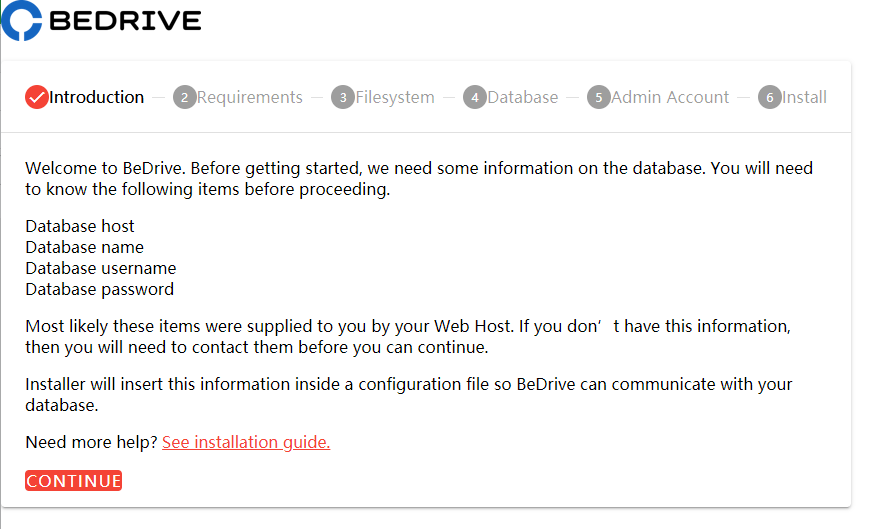
Task: Go to the Install step
Action: [792, 98]
